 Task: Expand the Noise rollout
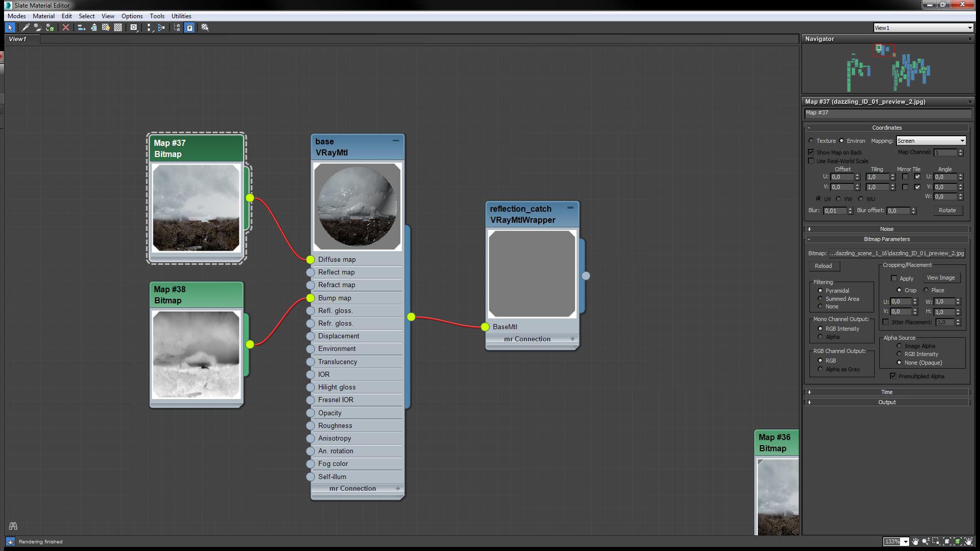pos(887,229)
